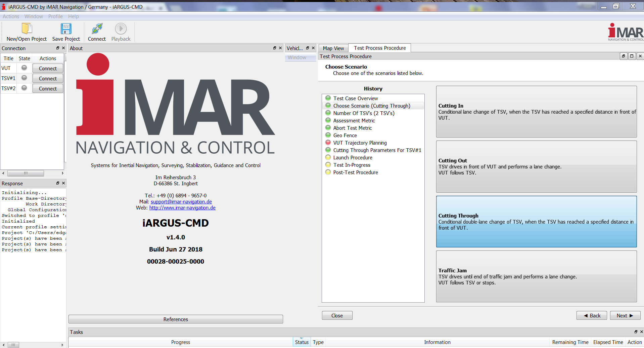Click the Close button in Test Process
Image resolution: width=644 pixels, height=348 pixels.
(337, 315)
